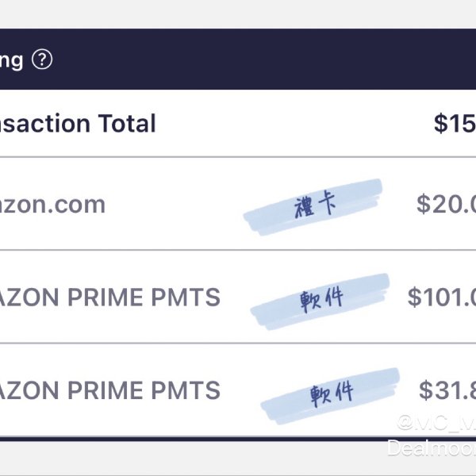Viewport: 476px width, 476px height.
Task: Click the Transaction Total label
Action: pos(78,123)
